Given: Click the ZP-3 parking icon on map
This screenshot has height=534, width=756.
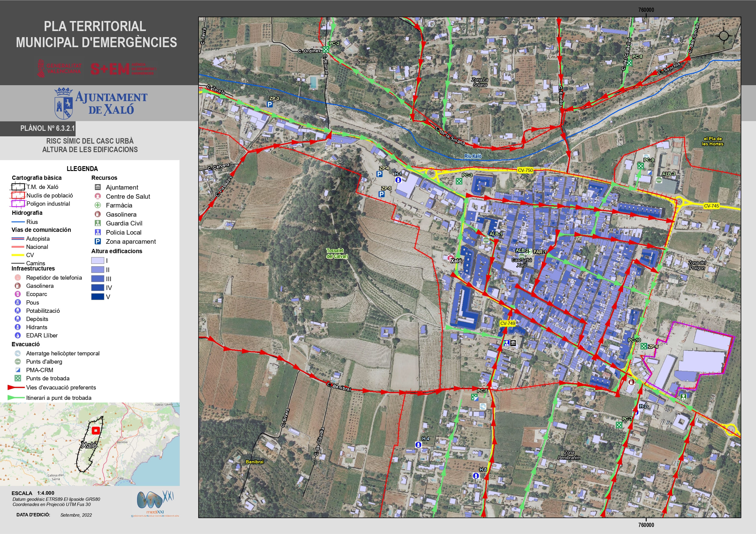Looking at the screenshot, I should click(270, 104).
